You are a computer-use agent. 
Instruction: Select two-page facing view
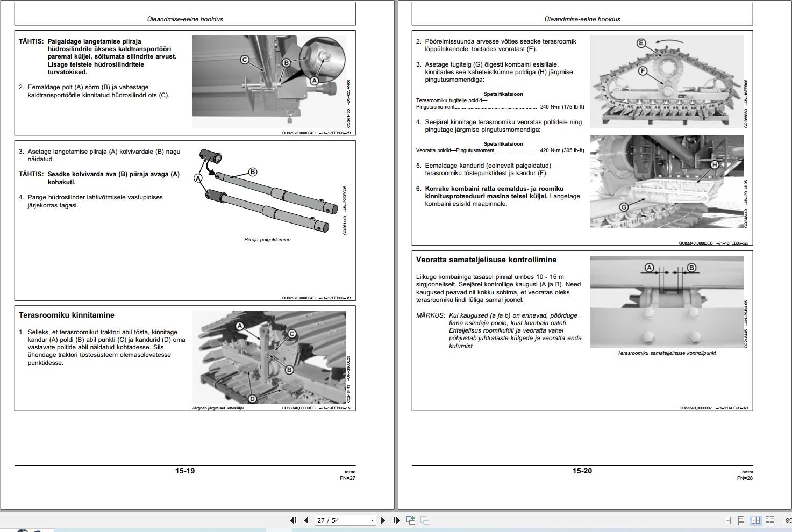tap(755, 521)
